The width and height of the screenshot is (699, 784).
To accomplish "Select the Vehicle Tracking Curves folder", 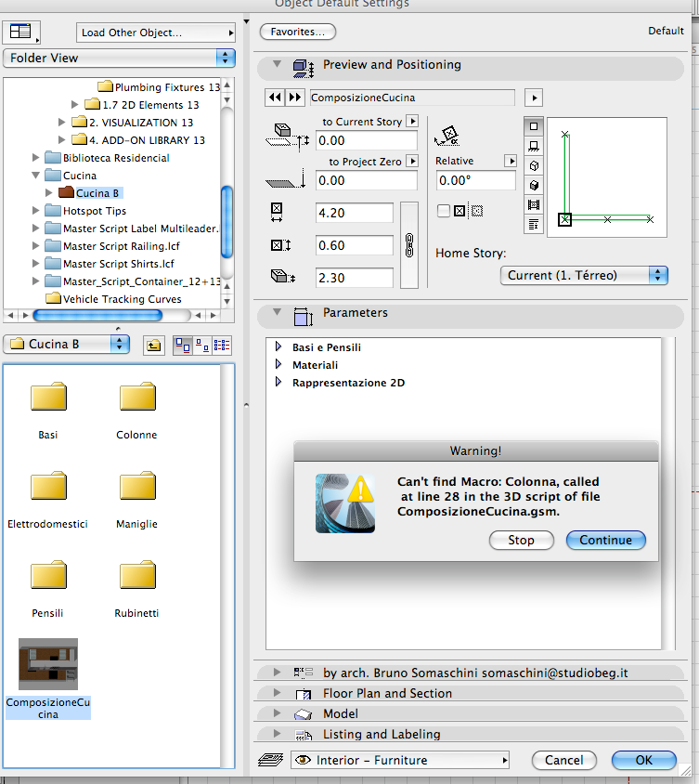I will [x=114, y=299].
